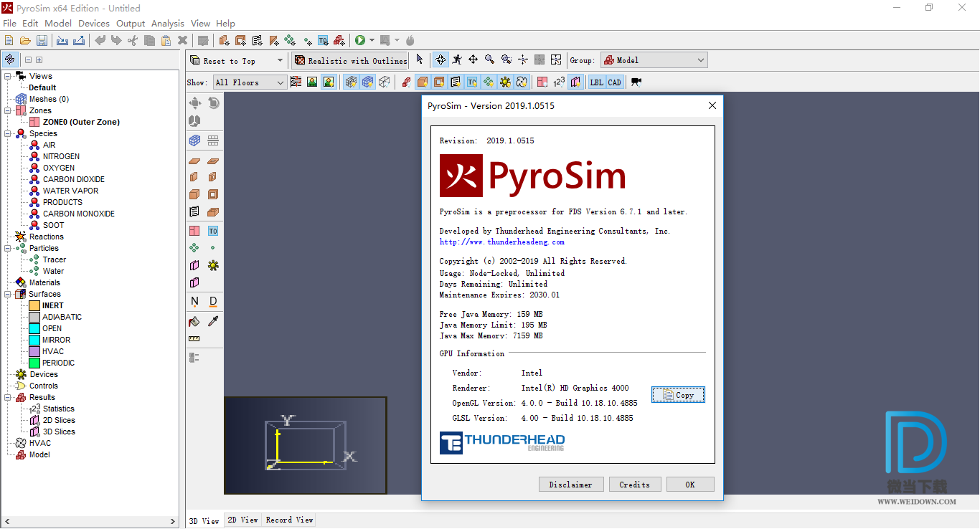The width and height of the screenshot is (980, 529).
Task: Toggle the 123 Show Statistics filter
Action: click(559, 82)
